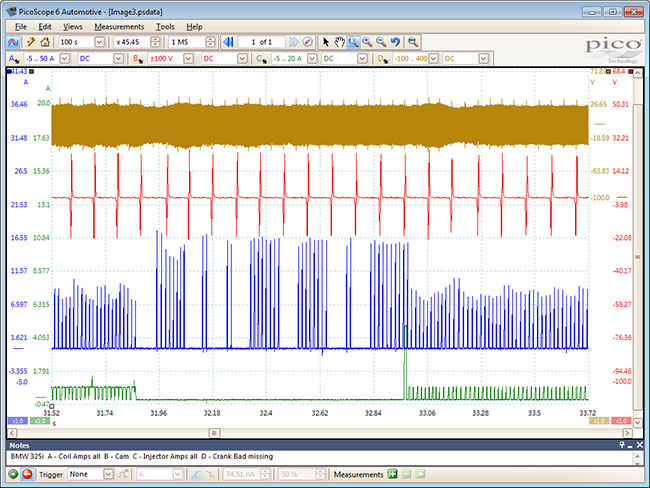Open Channel D options button
Viewport: 650px width, 488px height.
[x=382, y=59]
